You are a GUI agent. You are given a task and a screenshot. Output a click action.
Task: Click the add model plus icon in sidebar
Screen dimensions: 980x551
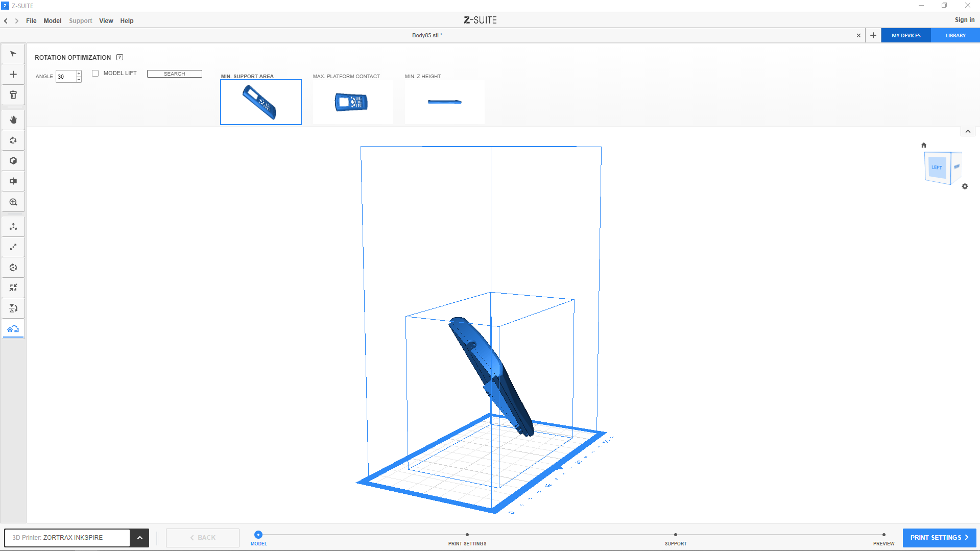click(13, 75)
